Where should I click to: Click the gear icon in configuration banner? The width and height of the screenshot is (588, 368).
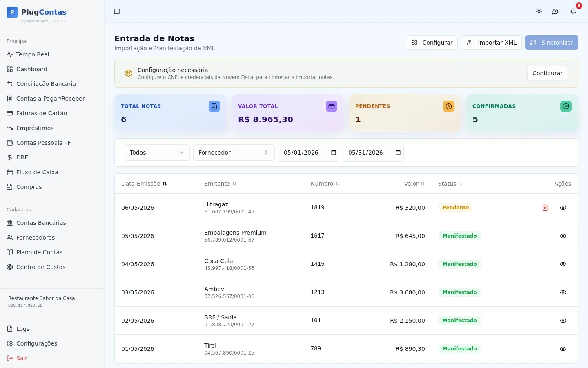click(129, 73)
